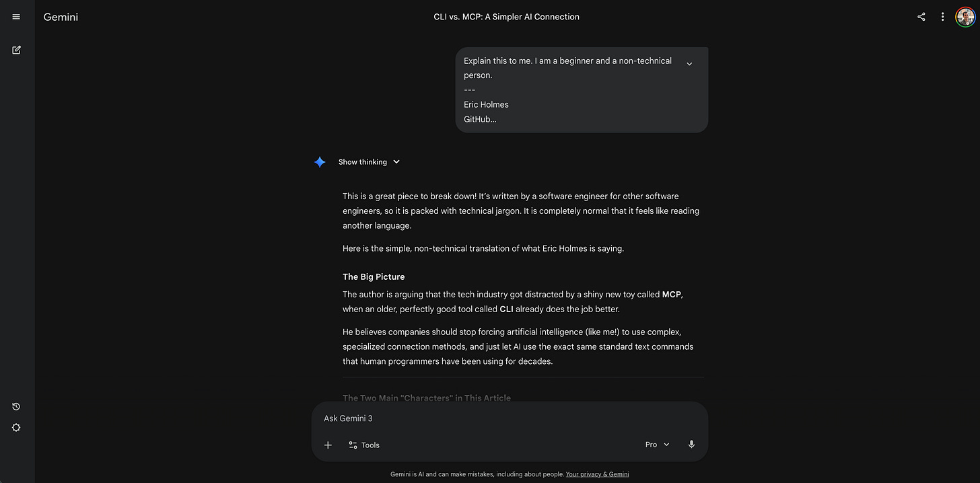
Task: Attach a file using the plus icon
Action: tap(328, 445)
